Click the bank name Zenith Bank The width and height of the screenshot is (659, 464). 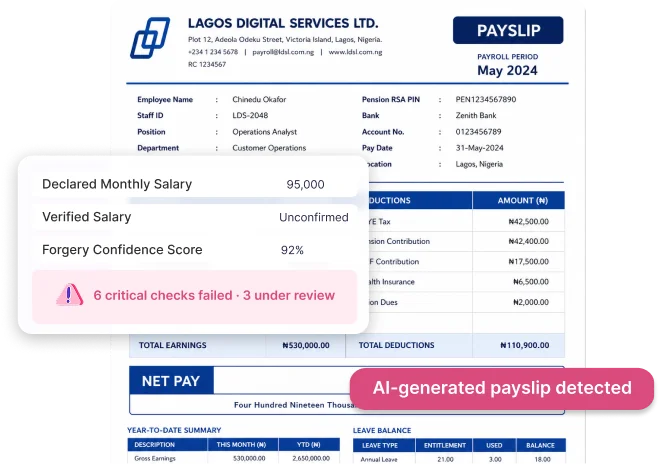click(476, 116)
